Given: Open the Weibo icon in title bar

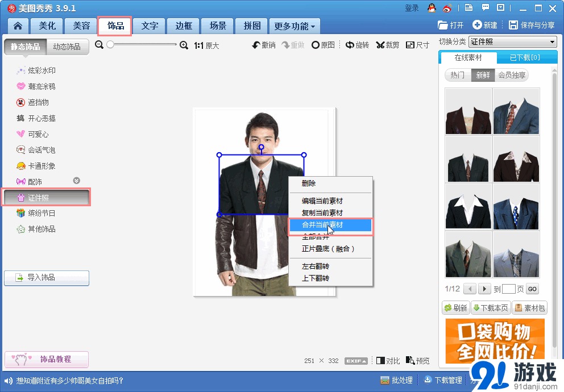Looking at the screenshot, I should 447,8.
